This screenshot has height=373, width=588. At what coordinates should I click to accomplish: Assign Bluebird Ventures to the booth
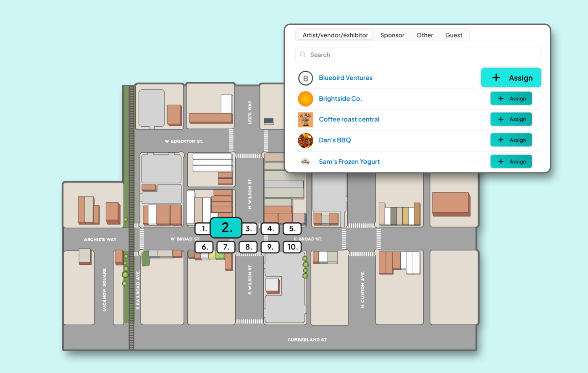[x=511, y=78]
